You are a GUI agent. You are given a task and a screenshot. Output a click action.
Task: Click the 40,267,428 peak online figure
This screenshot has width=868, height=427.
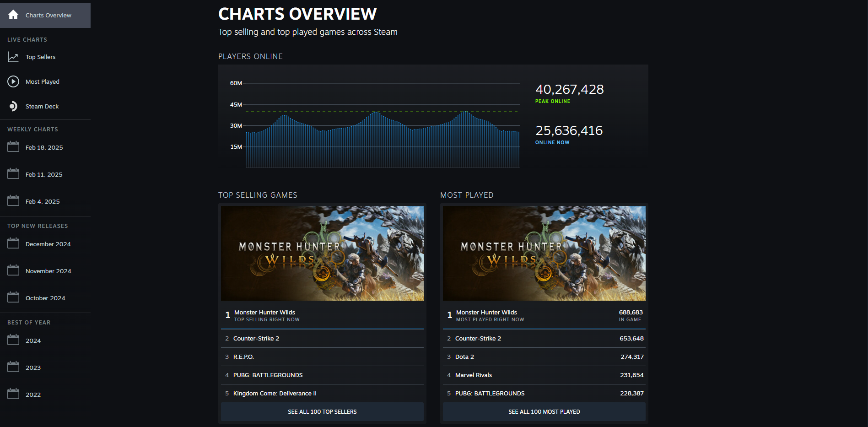click(570, 89)
